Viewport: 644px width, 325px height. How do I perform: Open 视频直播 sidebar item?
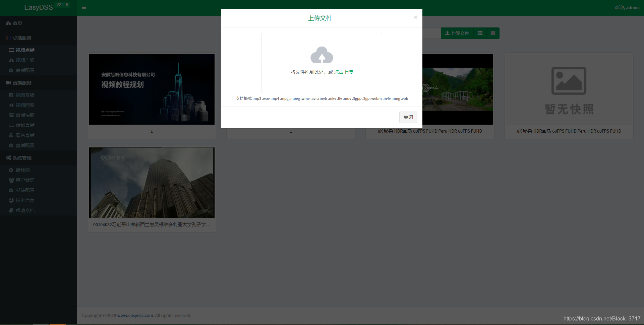pyautogui.click(x=39, y=95)
